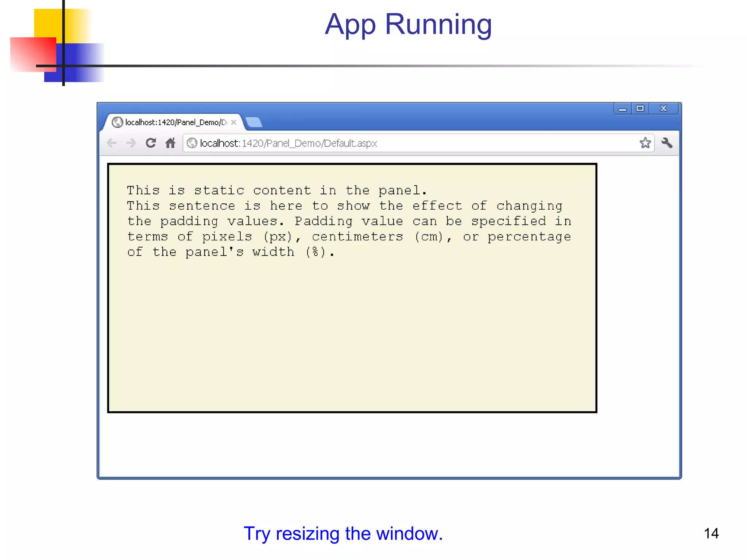This screenshot has width=747, height=560.
Task: Click the "Try resizing the window." caption
Action: (x=343, y=534)
